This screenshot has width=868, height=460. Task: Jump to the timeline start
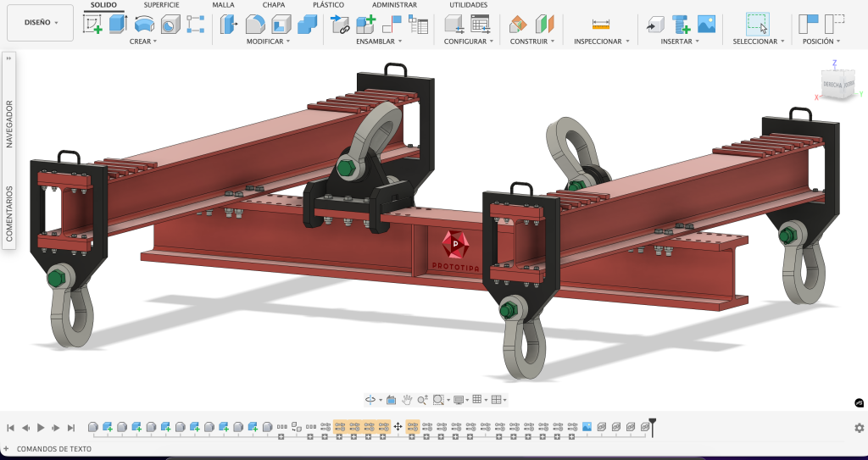pos(11,428)
